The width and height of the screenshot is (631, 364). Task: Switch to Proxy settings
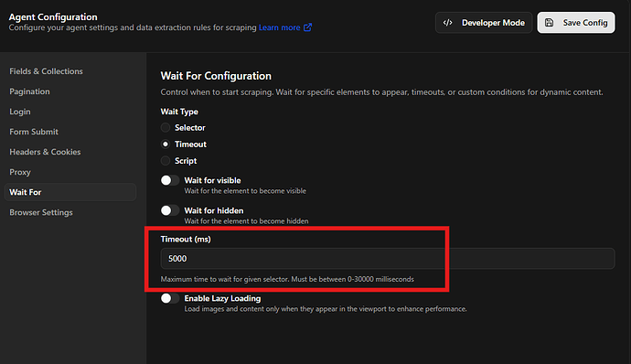(x=20, y=172)
